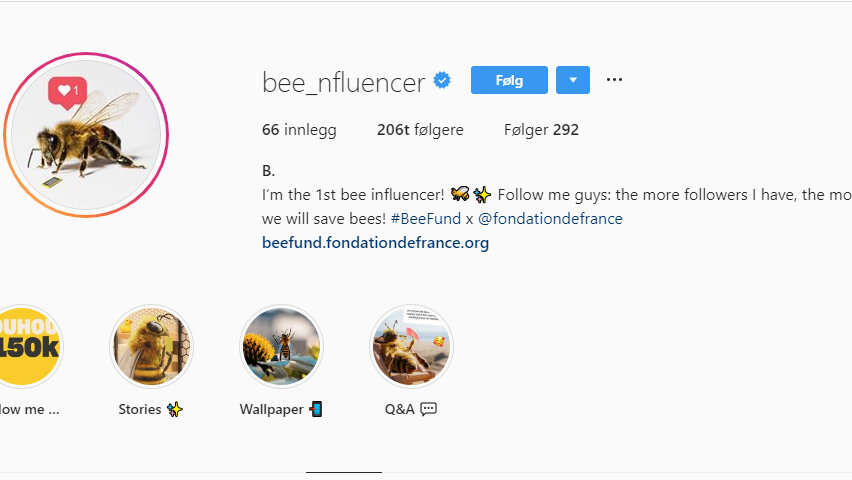The image size is (852, 480).
Task: Open the three-dots more options menu
Action: (614, 80)
